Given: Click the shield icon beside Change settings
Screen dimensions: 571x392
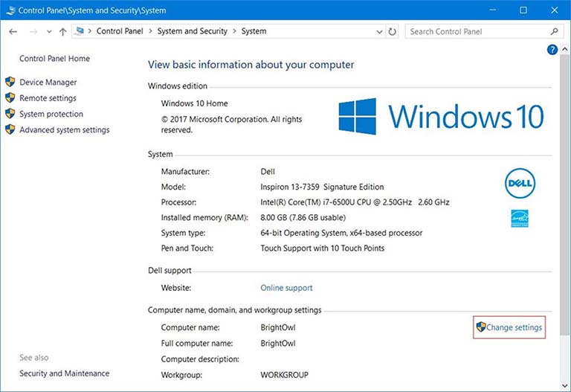Looking at the screenshot, I should click(x=481, y=327).
